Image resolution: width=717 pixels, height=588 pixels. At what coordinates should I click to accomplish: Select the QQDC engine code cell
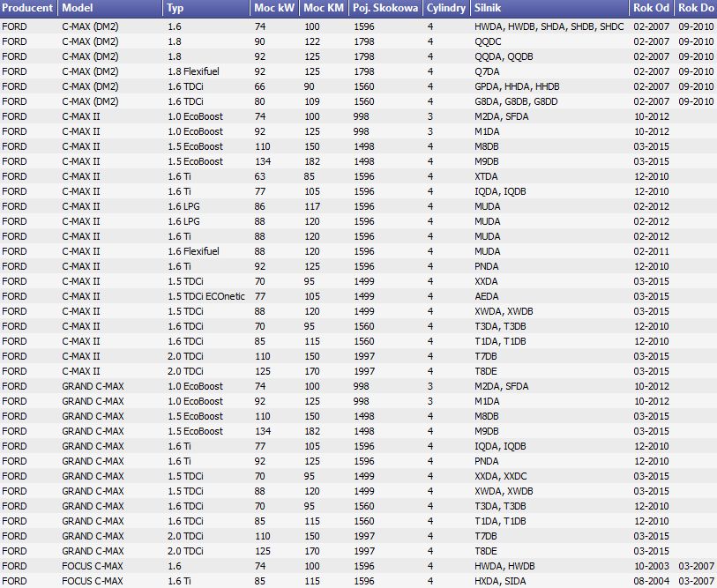tap(488, 41)
